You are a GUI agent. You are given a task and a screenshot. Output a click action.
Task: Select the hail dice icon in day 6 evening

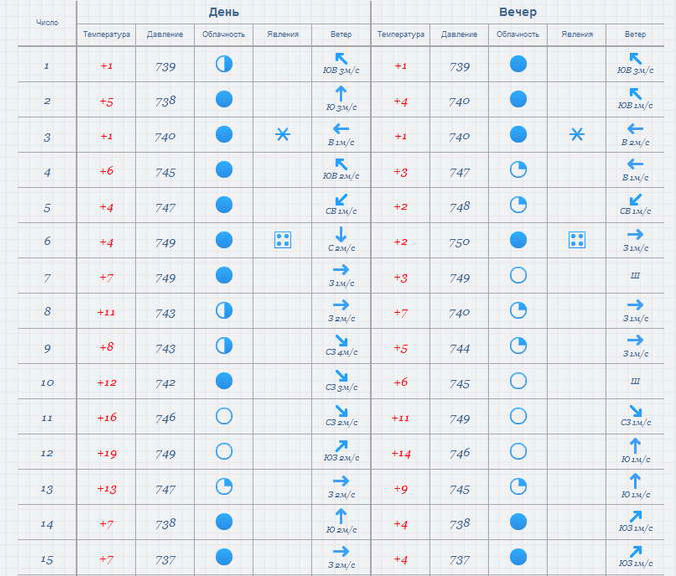pos(576,240)
